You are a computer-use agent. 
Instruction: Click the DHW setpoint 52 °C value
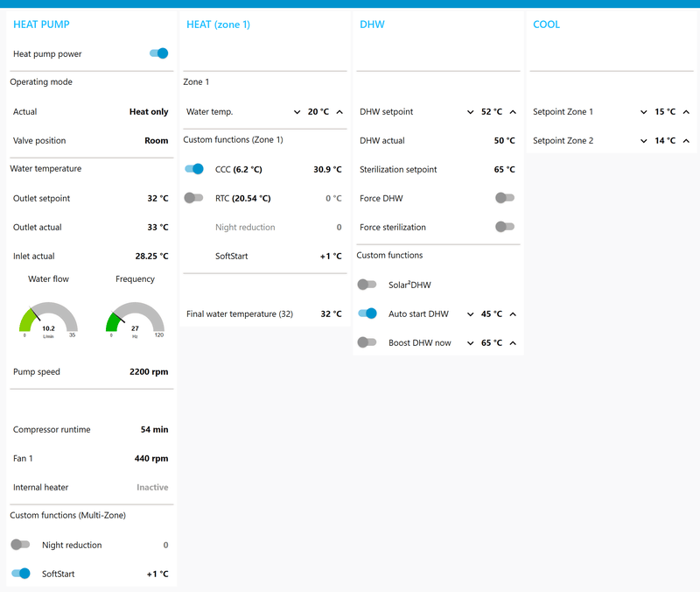pos(492,112)
